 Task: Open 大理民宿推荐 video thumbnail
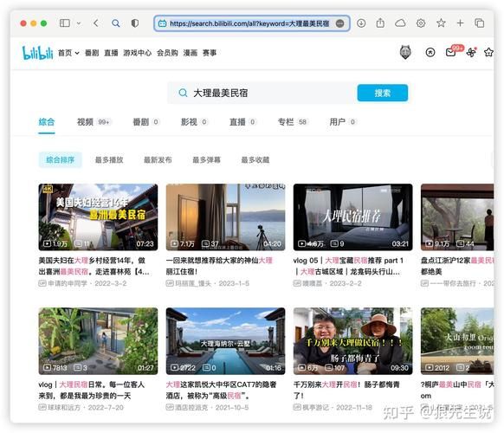(x=353, y=217)
